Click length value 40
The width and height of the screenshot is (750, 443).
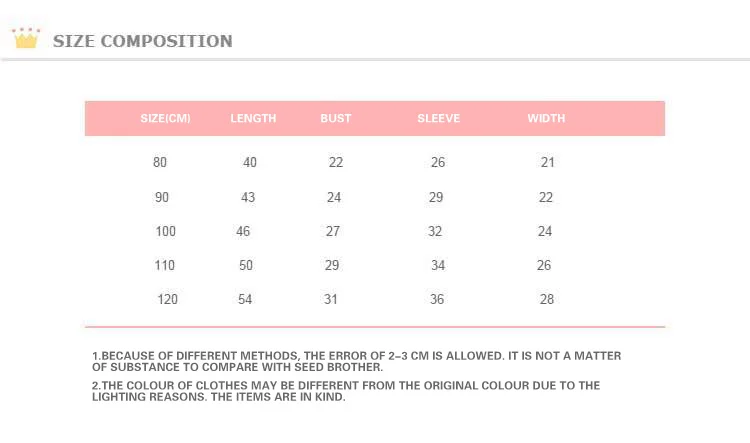250,162
